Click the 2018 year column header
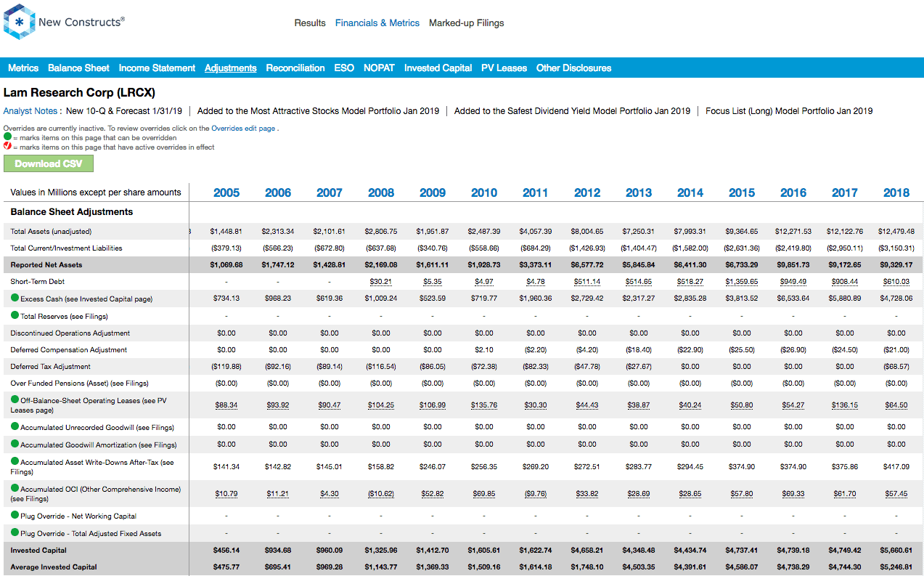 click(x=896, y=192)
